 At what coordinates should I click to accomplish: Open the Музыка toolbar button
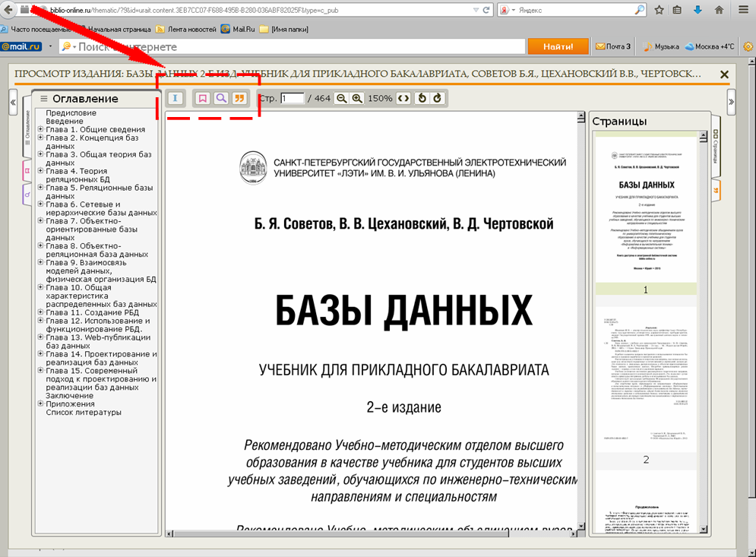662,47
